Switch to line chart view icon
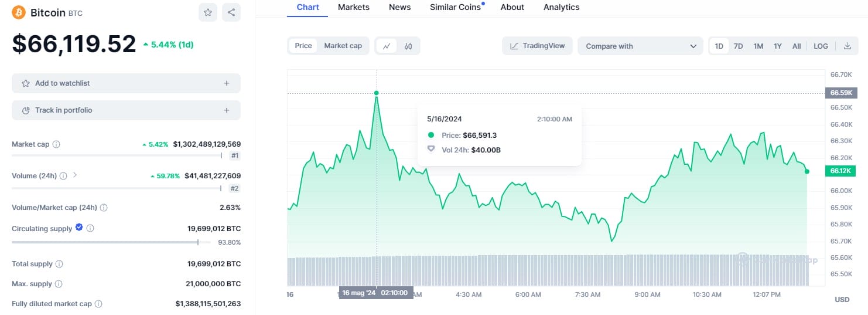Viewport: 868px width, 315px height. pos(387,46)
